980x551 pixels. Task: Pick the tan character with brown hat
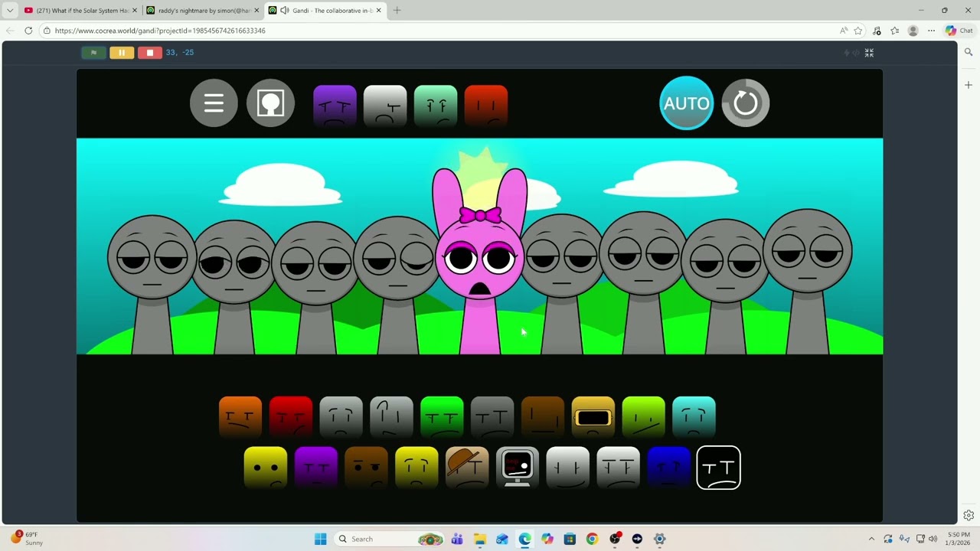(x=467, y=468)
